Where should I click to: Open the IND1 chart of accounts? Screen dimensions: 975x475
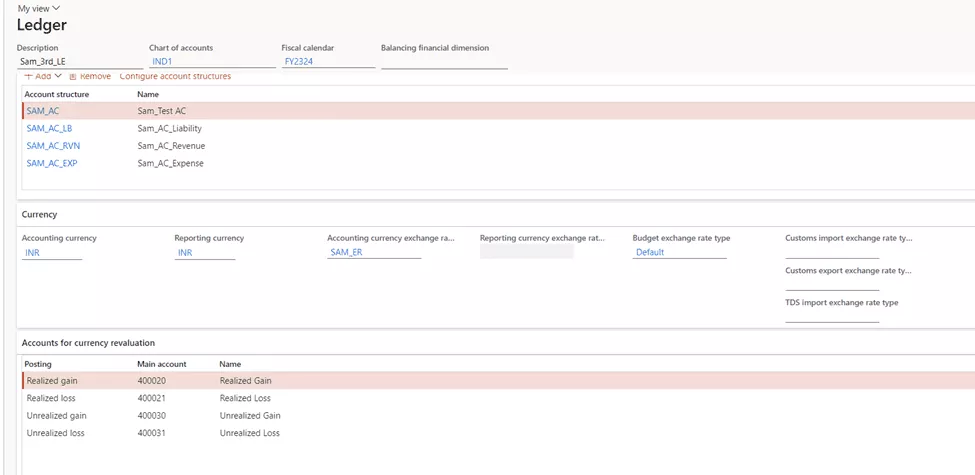coord(162,61)
